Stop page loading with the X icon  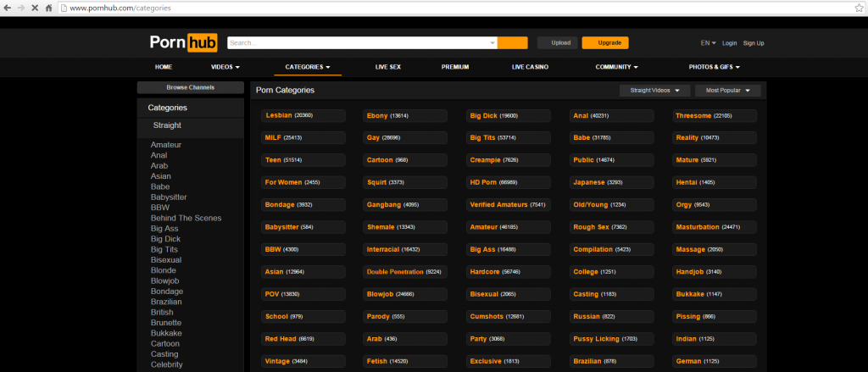coord(35,8)
